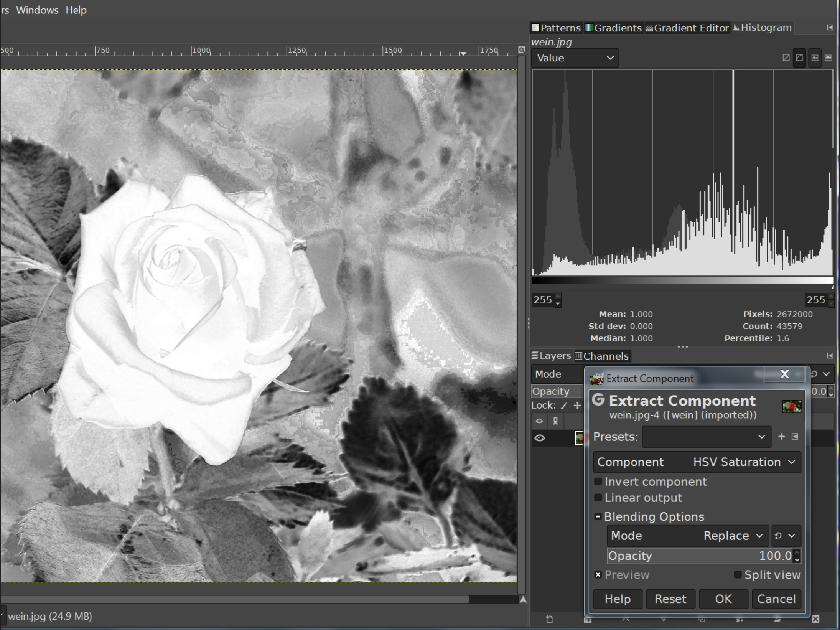Switch to the Channels tab

602,356
